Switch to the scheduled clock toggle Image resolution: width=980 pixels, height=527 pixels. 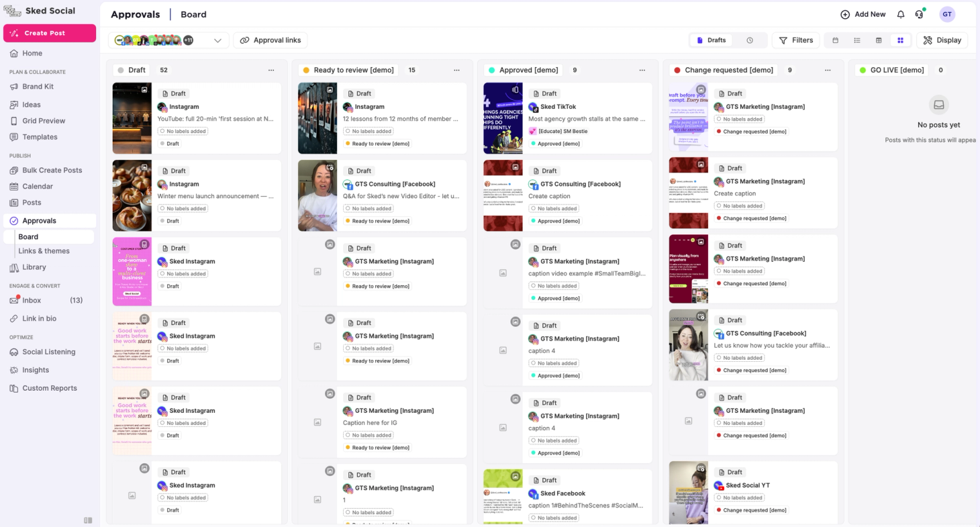pos(750,40)
